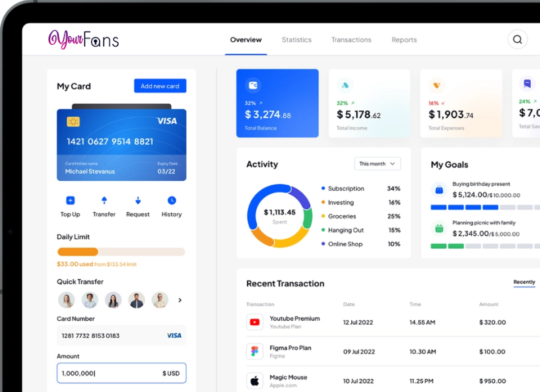Click the $ 3,274.88 Total Balance value
The width and height of the screenshot is (540, 392).
point(267,114)
